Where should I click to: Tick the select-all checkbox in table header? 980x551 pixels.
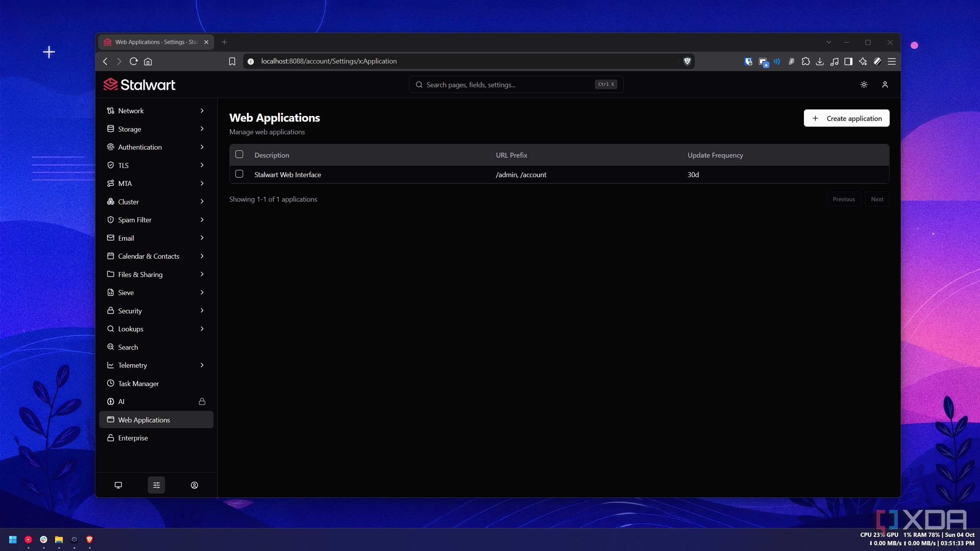(x=239, y=154)
